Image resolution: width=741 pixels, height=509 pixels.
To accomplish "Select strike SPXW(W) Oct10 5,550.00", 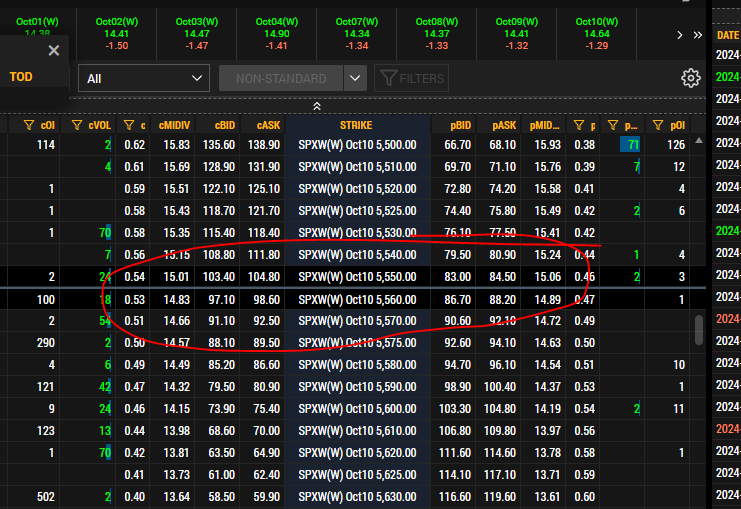I will coord(357,277).
